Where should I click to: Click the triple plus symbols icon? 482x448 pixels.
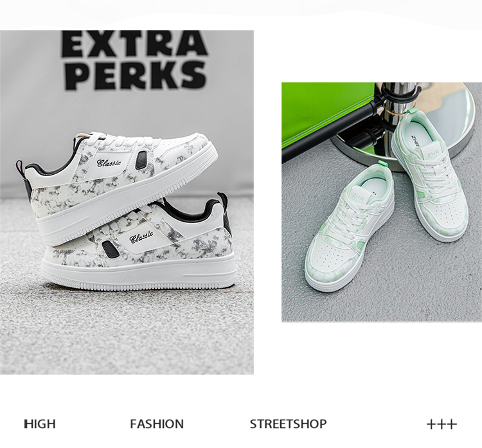tap(442, 425)
